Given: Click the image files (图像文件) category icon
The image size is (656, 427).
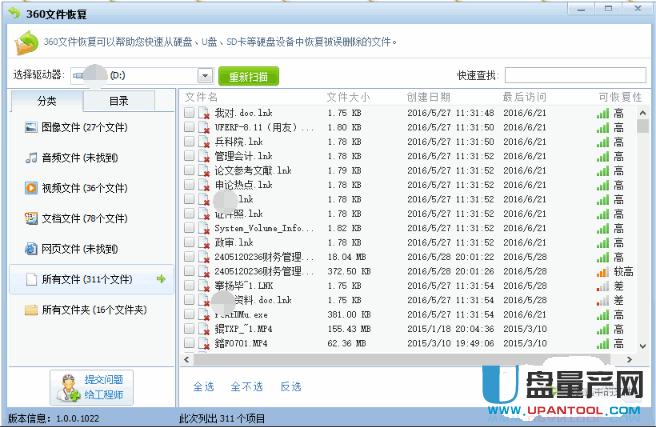Looking at the screenshot, I should pyautogui.click(x=31, y=128).
